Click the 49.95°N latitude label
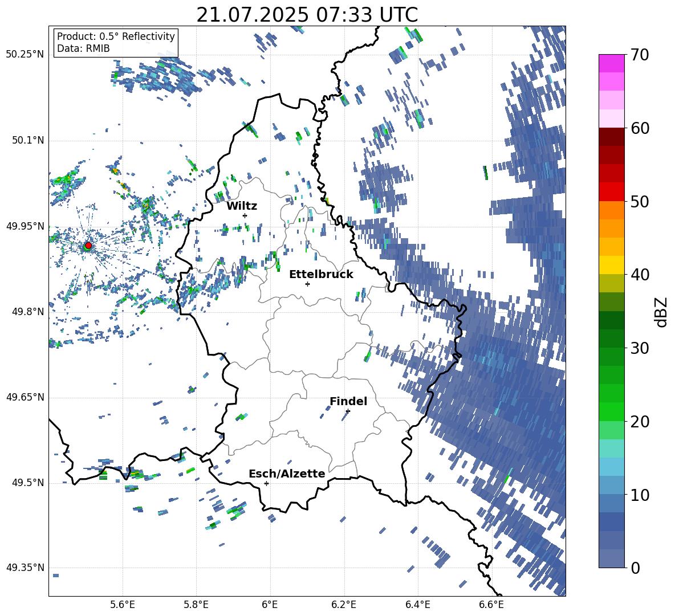 25,226
